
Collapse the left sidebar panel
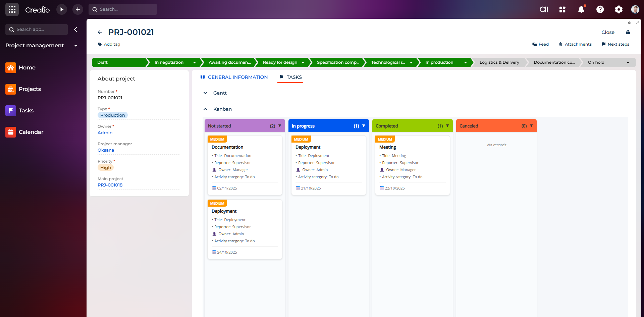point(76,30)
